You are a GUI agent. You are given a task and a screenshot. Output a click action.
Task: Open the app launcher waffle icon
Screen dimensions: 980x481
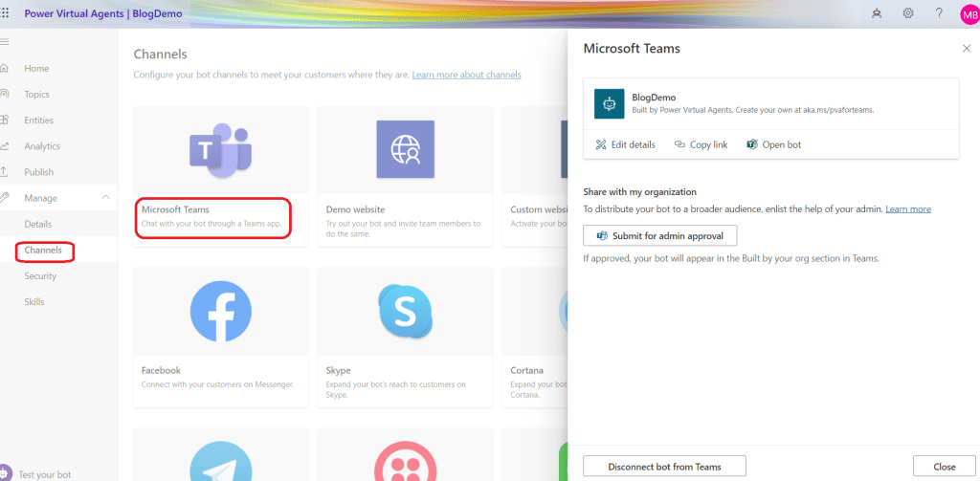tap(6, 13)
